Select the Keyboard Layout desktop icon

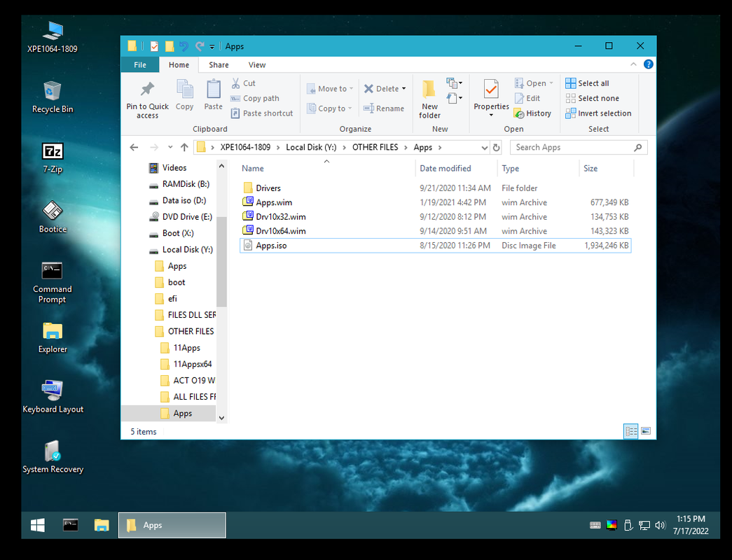coord(53,397)
